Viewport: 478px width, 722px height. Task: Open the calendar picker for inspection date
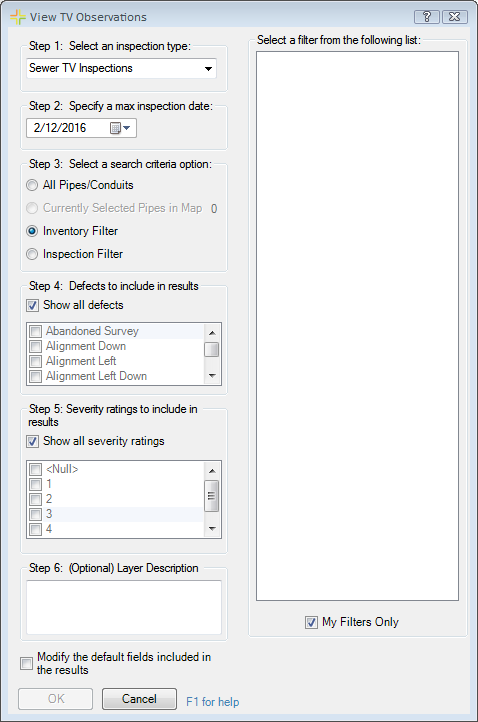[x=115, y=128]
